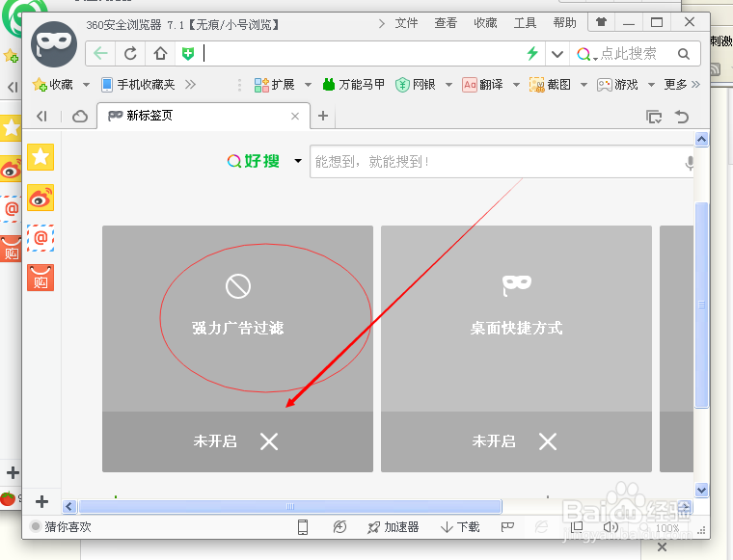Click the horizontal scrollbar thumb

point(290,506)
